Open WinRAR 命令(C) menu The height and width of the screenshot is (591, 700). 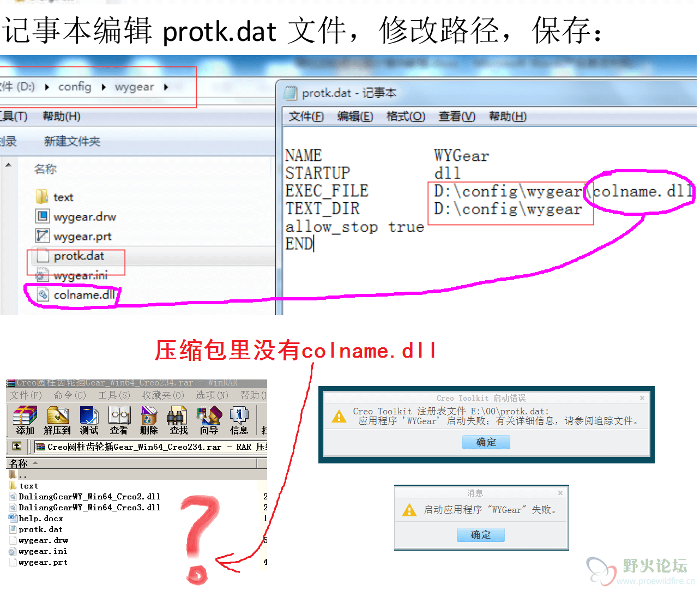[x=70, y=395]
